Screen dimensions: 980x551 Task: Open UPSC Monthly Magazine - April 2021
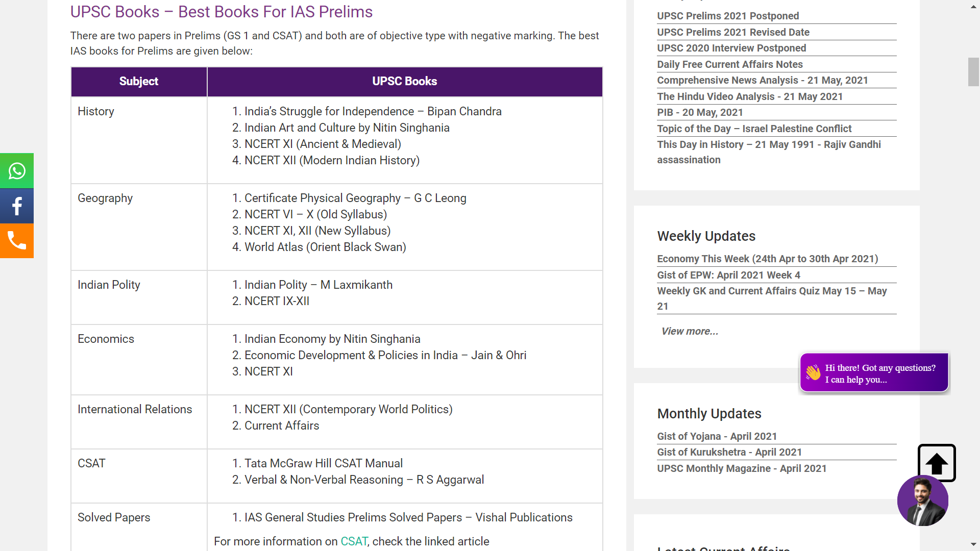point(742,468)
